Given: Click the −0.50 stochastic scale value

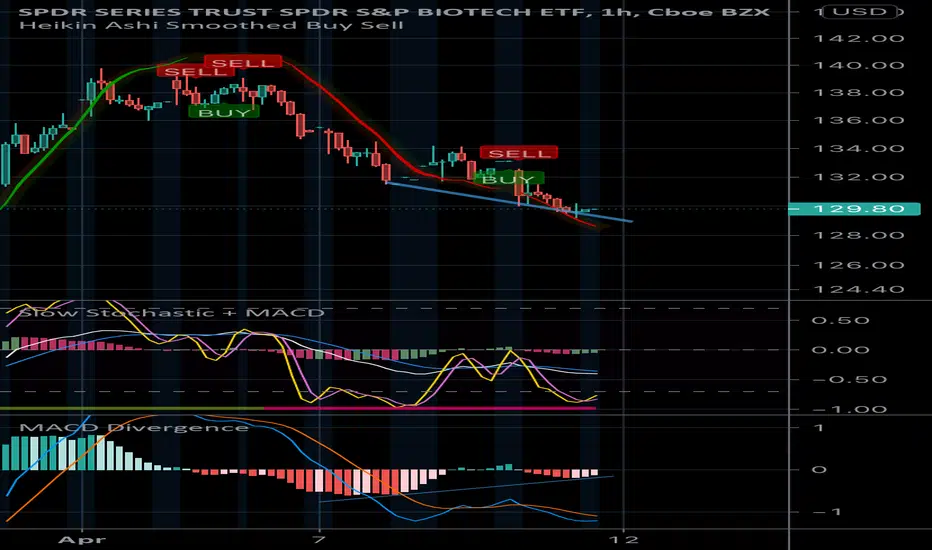Looking at the screenshot, I should [x=849, y=379].
